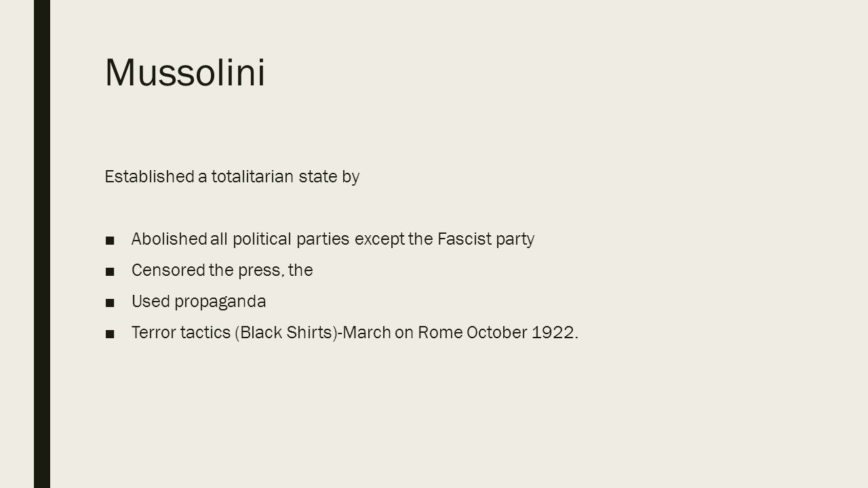Select the 'Established a totalitarian state by' line
The height and width of the screenshot is (488, 868).
pyautogui.click(x=232, y=177)
